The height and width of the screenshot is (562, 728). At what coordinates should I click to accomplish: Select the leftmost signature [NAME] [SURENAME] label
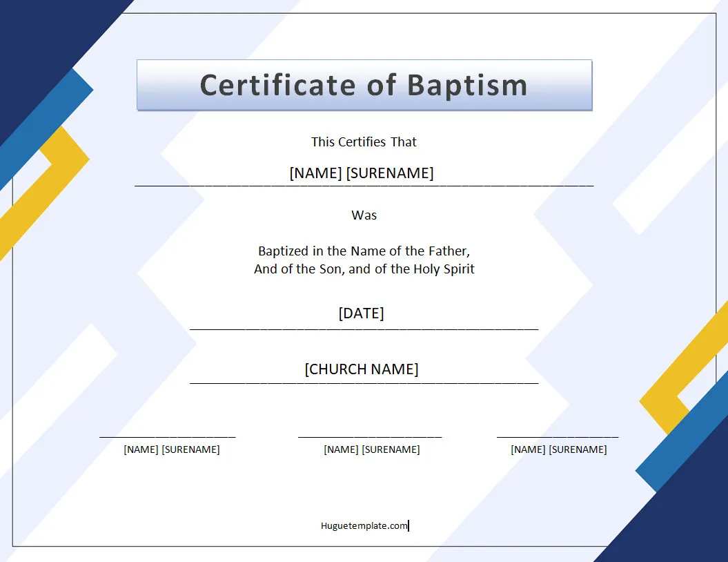tap(171, 449)
